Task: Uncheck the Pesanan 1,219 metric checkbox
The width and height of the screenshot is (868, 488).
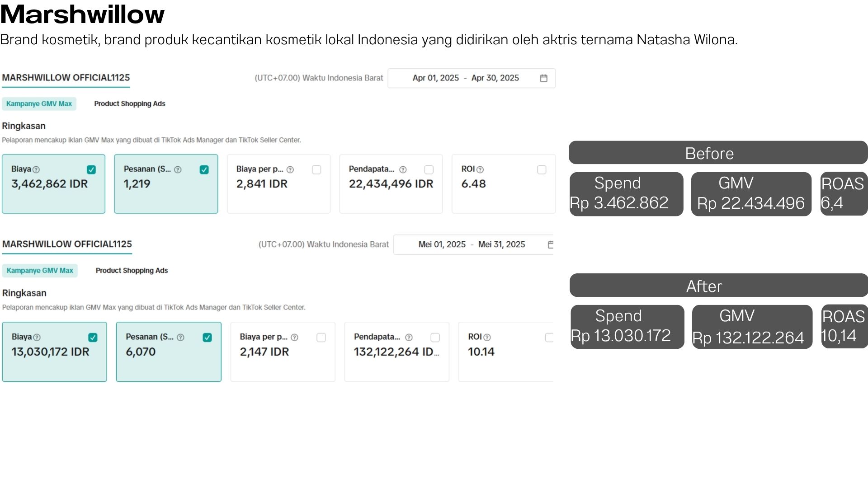Action: pyautogui.click(x=204, y=169)
